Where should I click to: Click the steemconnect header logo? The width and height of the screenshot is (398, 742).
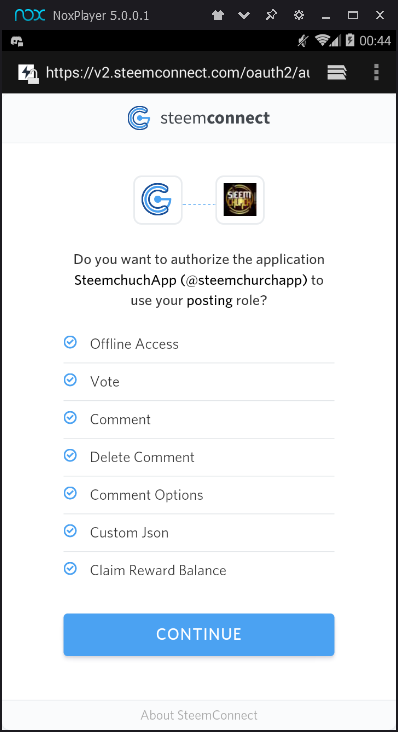[x=199, y=118]
